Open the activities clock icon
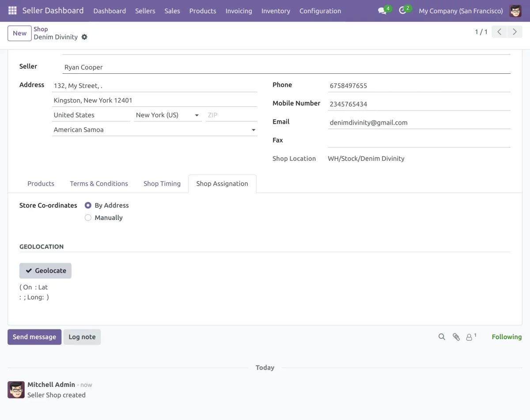 tap(402, 11)
